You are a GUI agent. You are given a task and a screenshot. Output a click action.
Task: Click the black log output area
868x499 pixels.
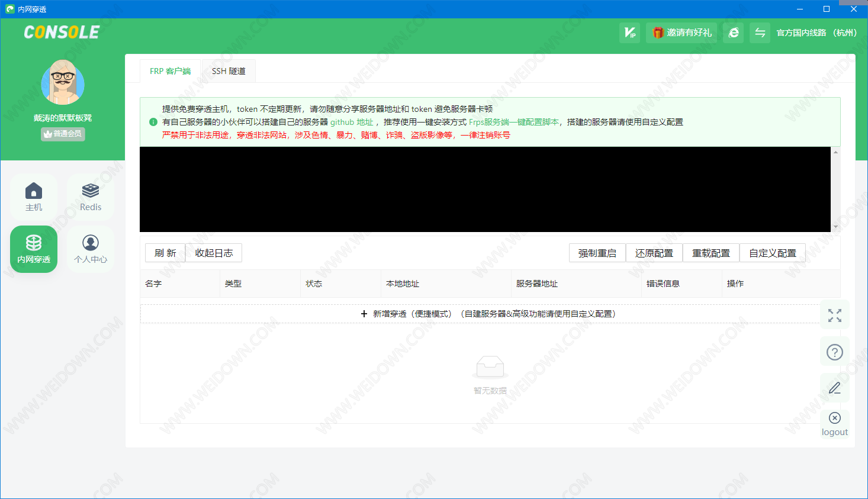tap(485, 189)
